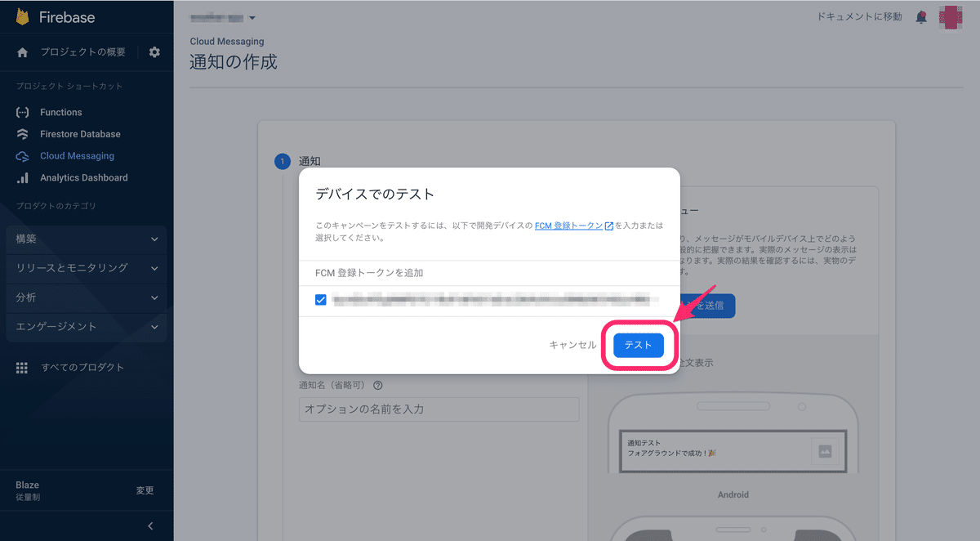This screenshot has height=541, width=980.
Task: Open Analytics Dashboard in the sidebar
Action: (84, 178)
